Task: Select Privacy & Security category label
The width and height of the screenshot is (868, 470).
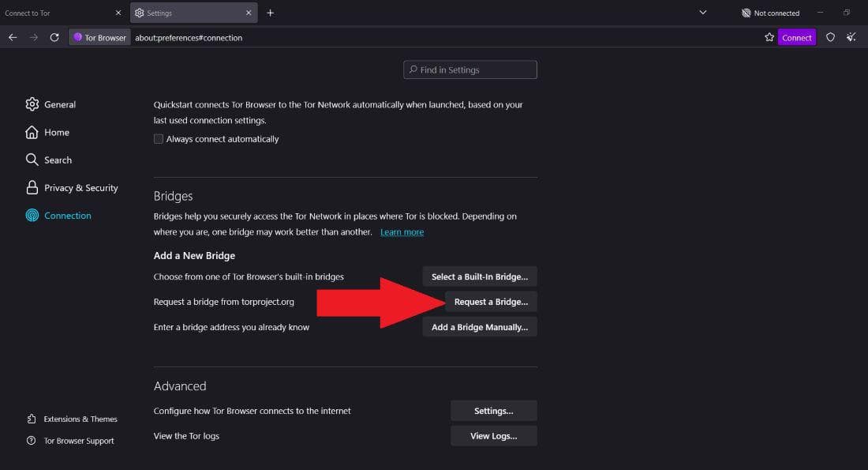Action: 80,187
